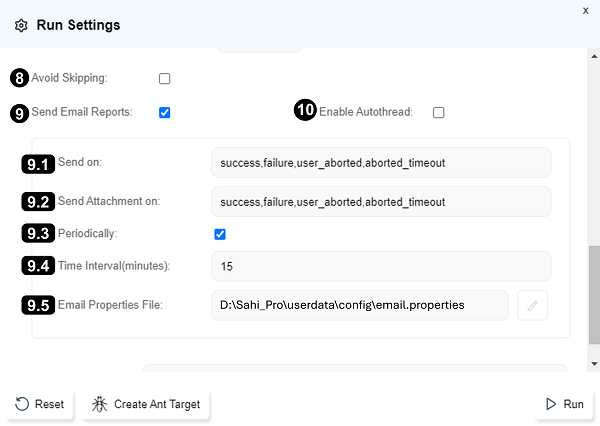Click the Create Ant Target button
Image resolution: width=600 pixels, height=426 pixels.
coord(147,404)
